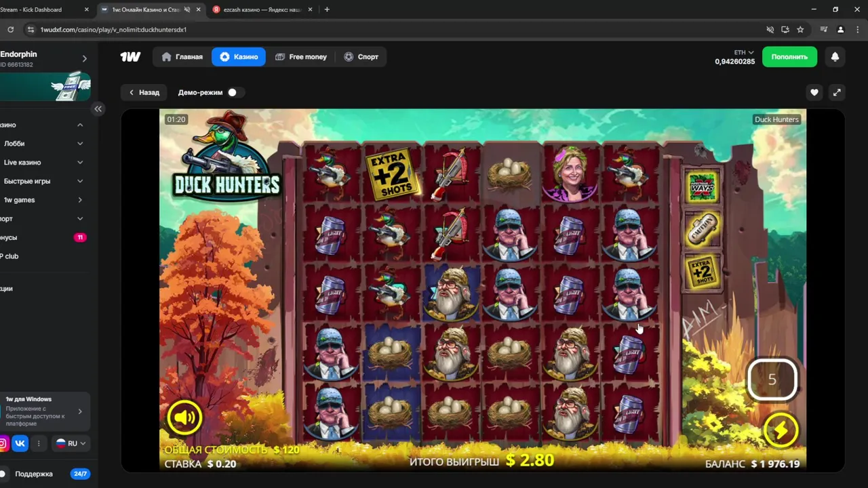Go back with the Назад button

coord(144,92)
